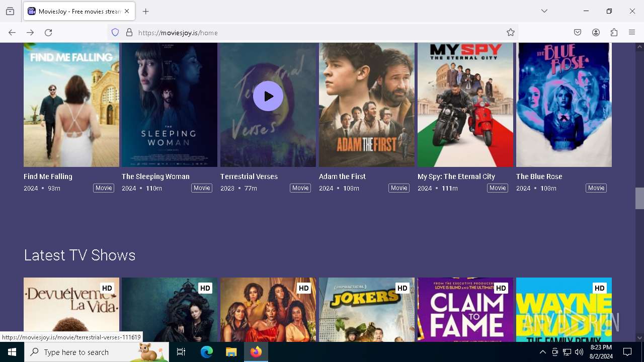Click the Movie badge under Terrestrial Verses

click(300, 188)
